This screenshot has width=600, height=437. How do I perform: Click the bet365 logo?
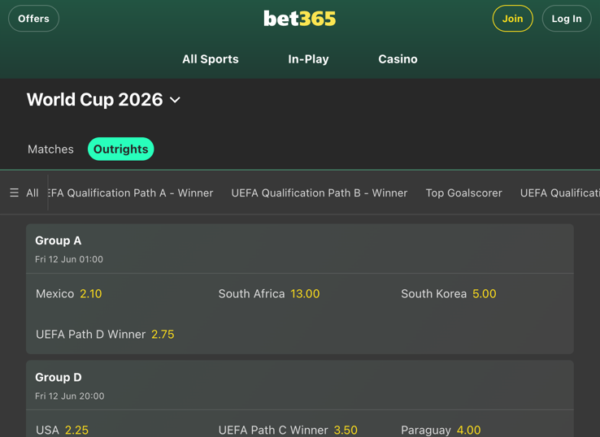[x=299, y=18]
